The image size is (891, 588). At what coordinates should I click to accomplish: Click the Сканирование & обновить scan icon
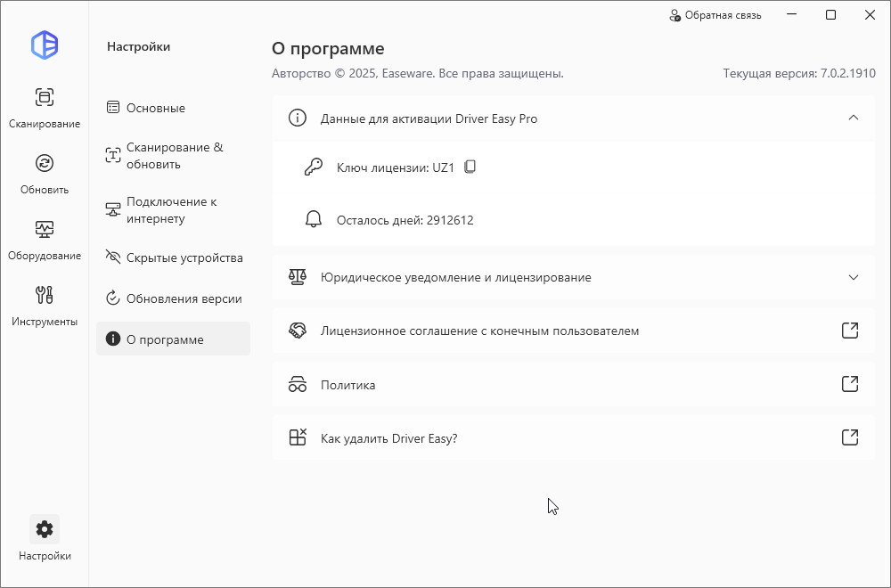[113, 155]
